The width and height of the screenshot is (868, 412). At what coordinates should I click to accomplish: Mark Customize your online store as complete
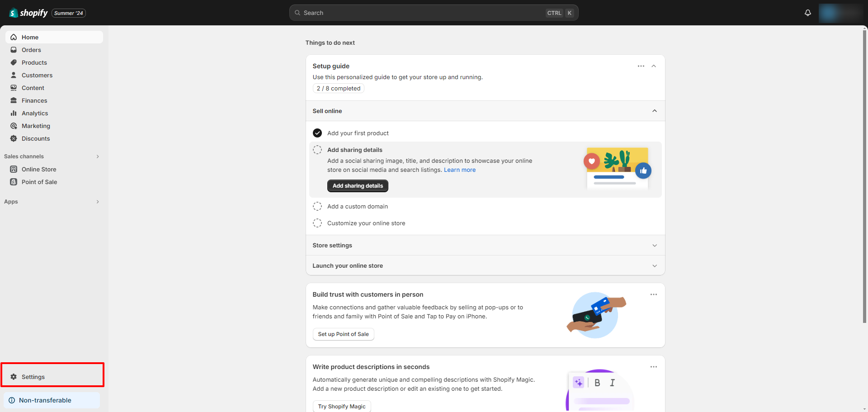[317, 223]
